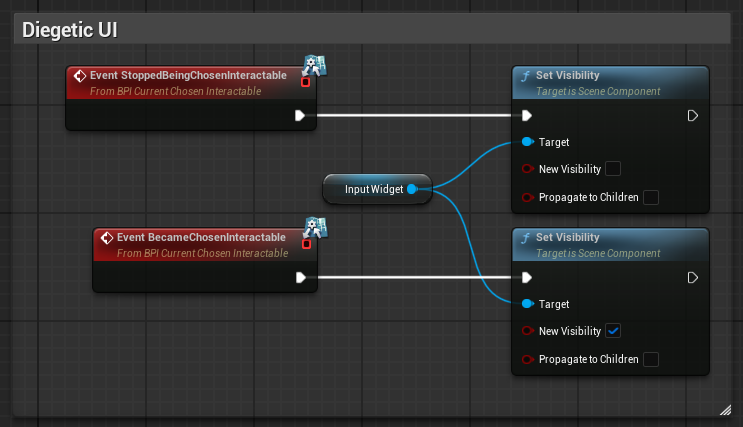Select the Input Widget variable node

377,189
